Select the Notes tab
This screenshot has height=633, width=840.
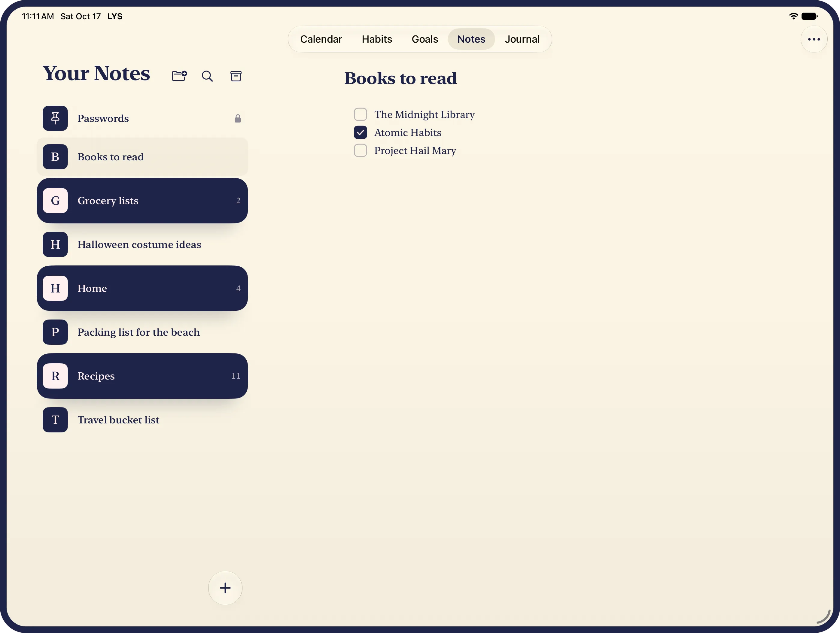[x=471, y=39]
